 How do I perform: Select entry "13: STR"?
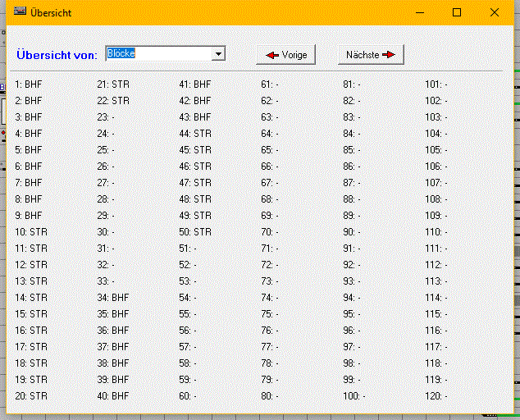click(x=31, y=281)
